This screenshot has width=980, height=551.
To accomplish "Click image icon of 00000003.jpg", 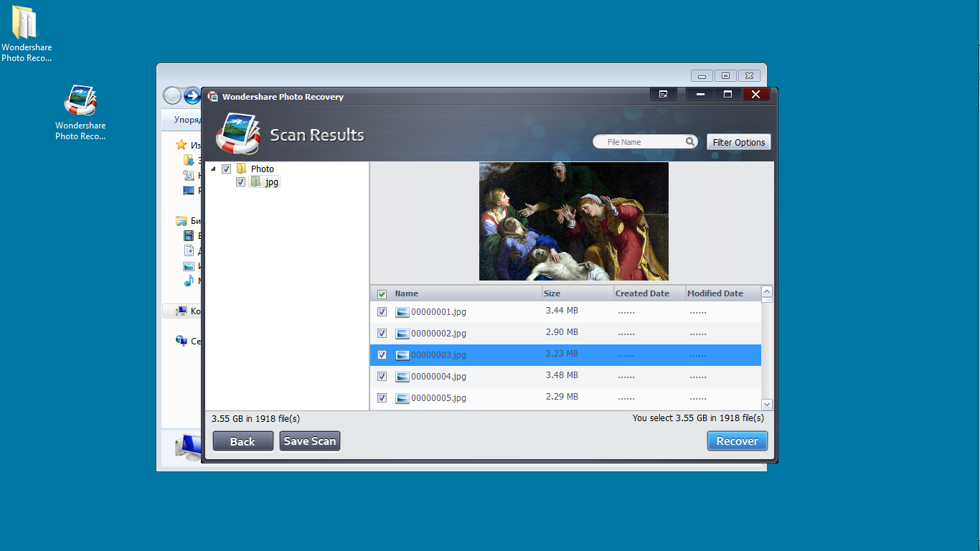I will coord(402,355).
